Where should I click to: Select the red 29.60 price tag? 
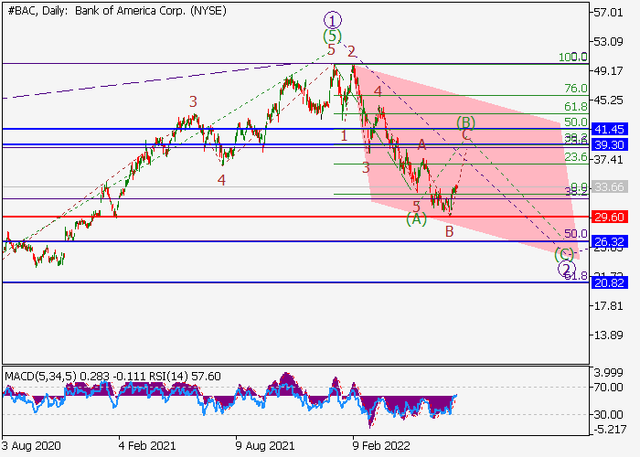pyautogui.click(x=608, y=217)
